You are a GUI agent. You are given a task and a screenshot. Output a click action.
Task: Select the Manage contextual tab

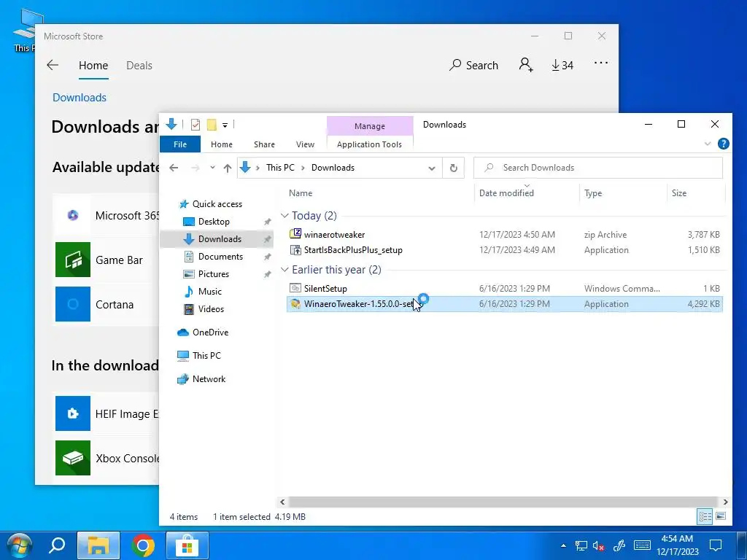click(x=370, y=126)
